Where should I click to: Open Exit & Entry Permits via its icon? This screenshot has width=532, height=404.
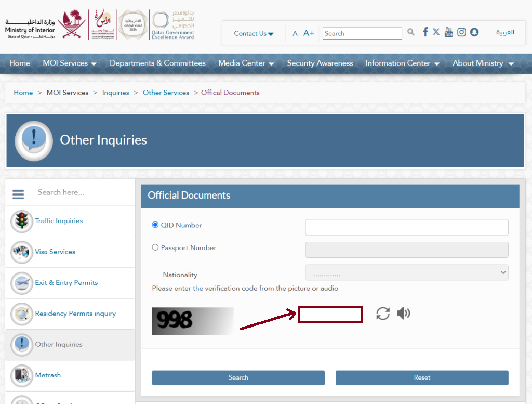tap(21, 283)
